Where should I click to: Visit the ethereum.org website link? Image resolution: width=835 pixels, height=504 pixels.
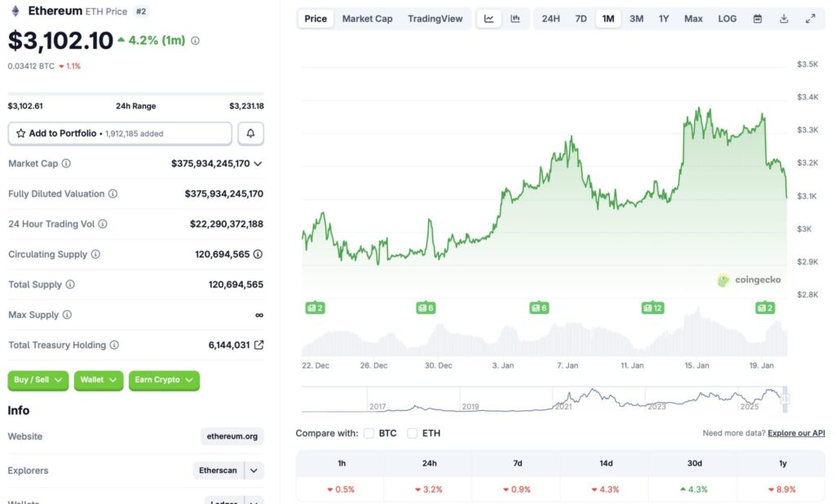coord(232,437)
